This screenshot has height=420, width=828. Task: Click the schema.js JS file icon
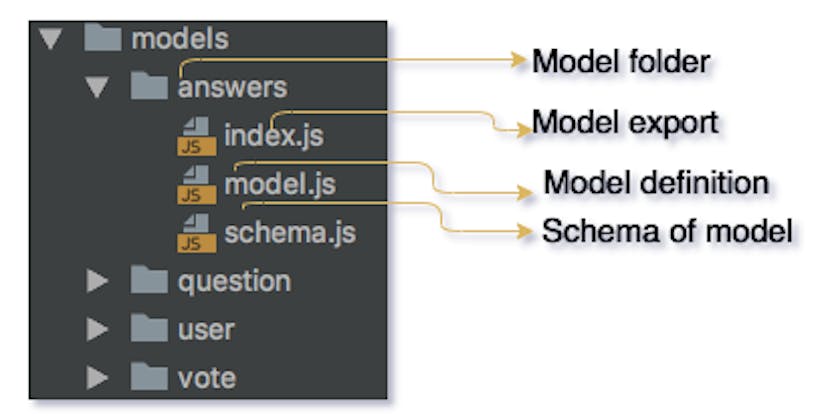point(196,233)
